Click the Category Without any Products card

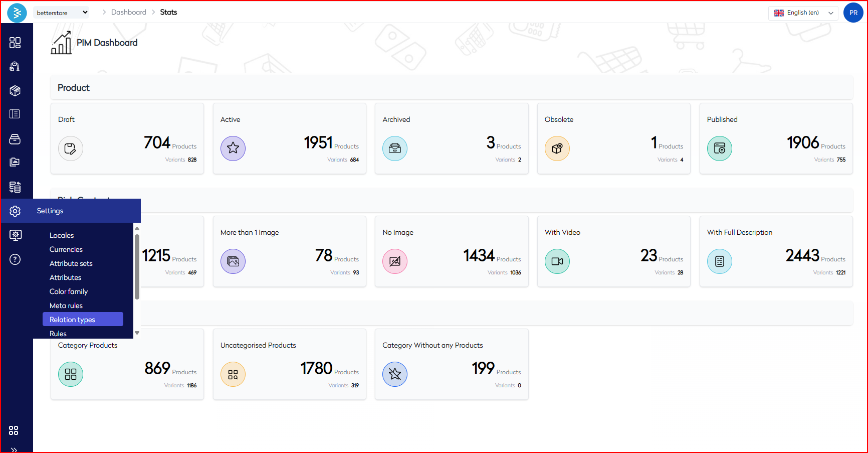452,364
